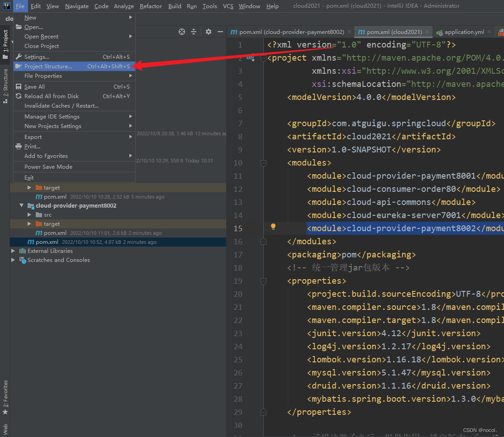Click External Libraries icon
Screen dimensions: 504x437
coord(23,251)
